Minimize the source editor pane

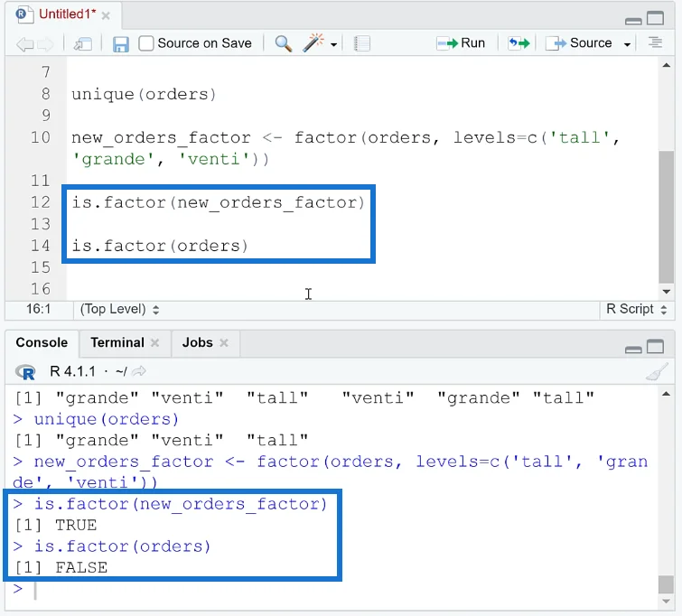point(633,21)
